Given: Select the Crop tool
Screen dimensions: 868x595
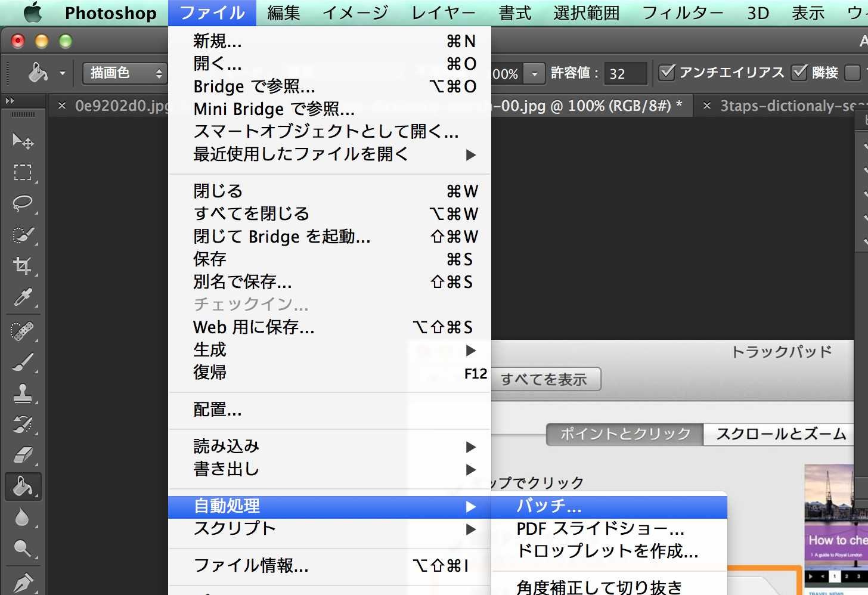Looking at the screenshot, I should 23,265.
